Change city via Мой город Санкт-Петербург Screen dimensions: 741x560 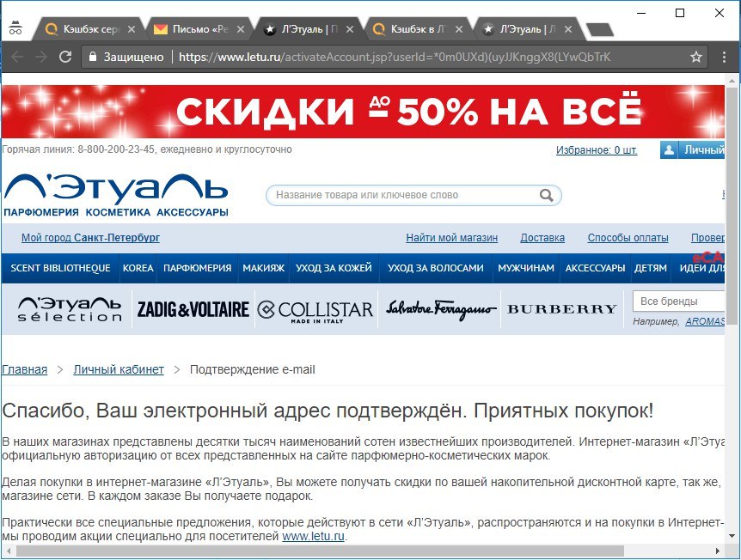click(x=90, y=238)
